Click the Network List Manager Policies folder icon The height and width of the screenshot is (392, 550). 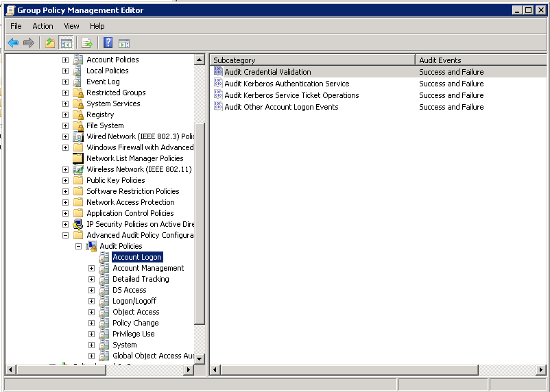[x=78, y=158]
